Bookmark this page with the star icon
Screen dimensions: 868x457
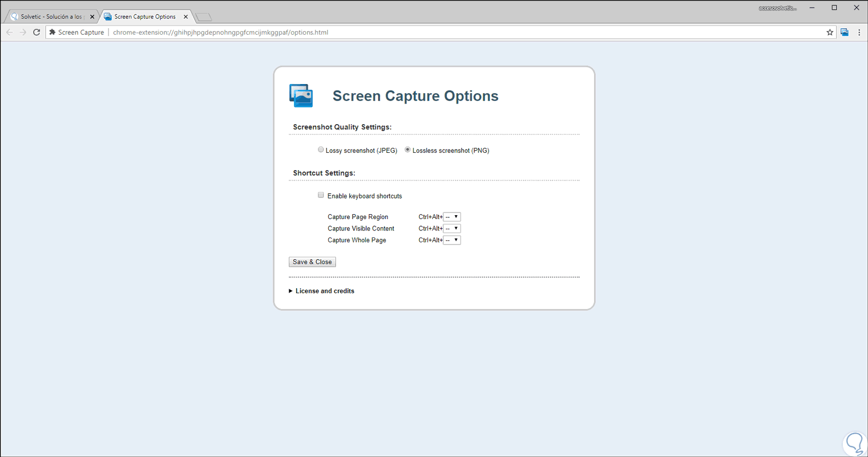[x=829, y=33]
